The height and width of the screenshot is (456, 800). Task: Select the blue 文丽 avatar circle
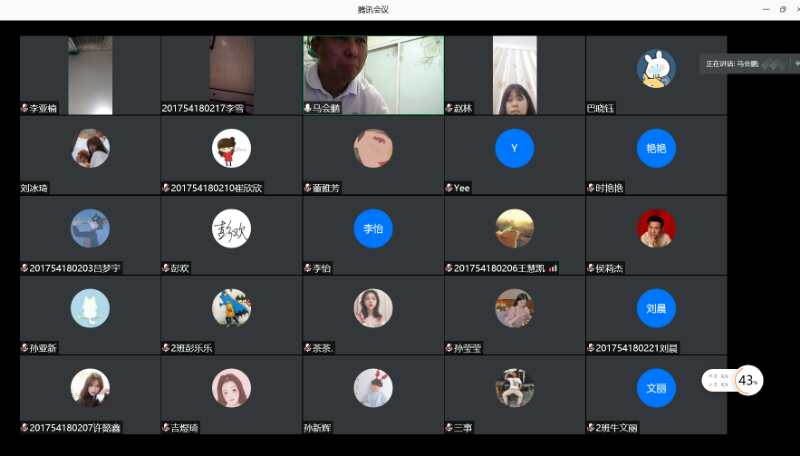click(656, 388)
